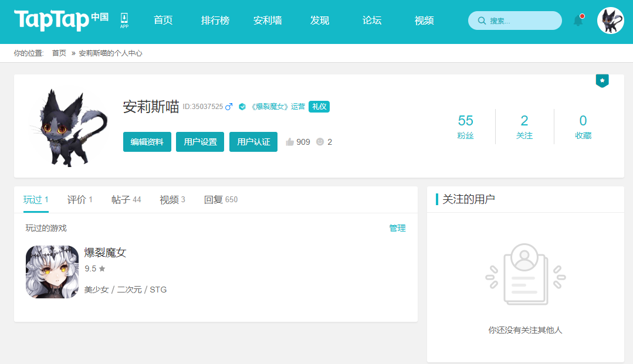Click the star badge ribbon on profile card

(x=602, y=81)
